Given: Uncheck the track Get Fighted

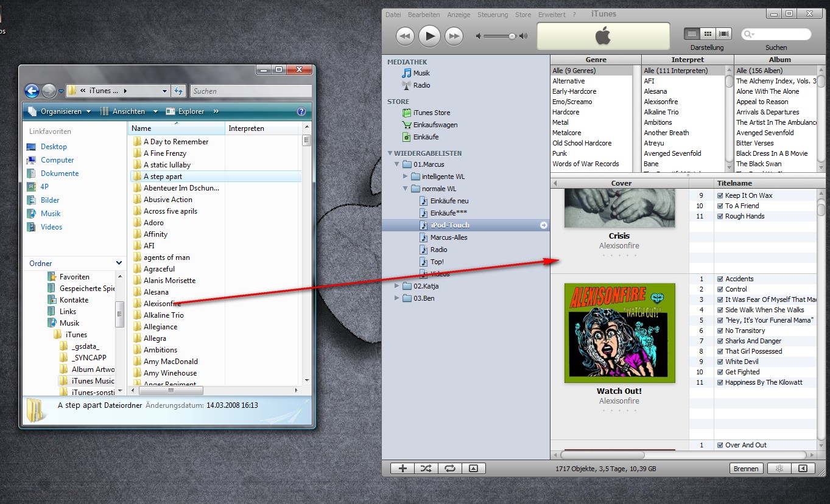Looking at the screenshot, I should [720, 372].
